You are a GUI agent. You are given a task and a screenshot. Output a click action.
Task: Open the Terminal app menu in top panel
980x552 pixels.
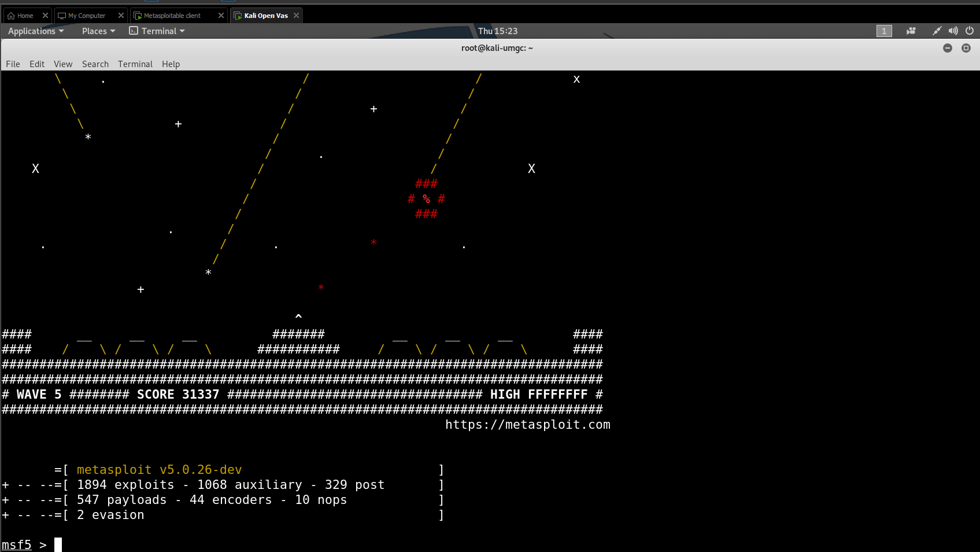(x=157, y=31)
